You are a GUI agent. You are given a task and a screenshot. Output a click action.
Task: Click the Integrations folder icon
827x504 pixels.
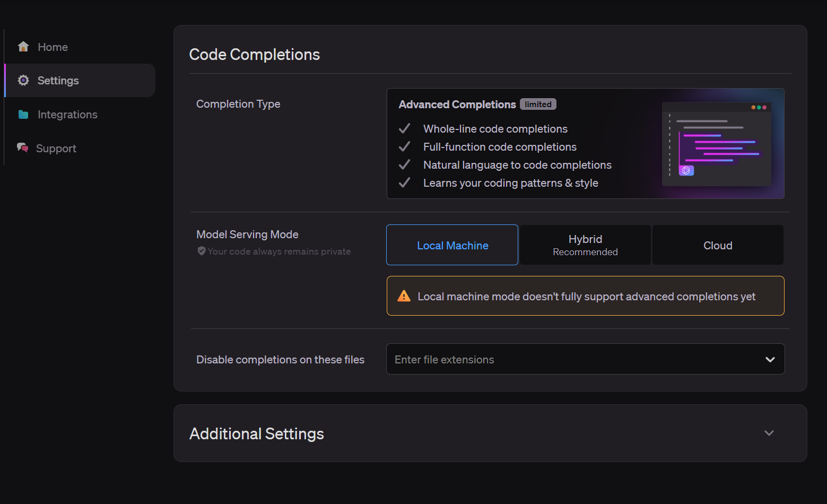tap(23, 114)
